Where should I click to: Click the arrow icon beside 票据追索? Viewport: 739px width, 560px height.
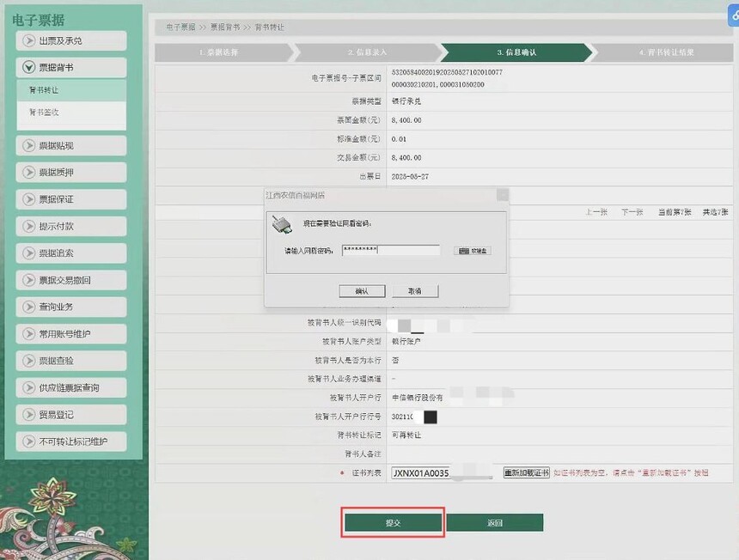click(x=28, y=253)
